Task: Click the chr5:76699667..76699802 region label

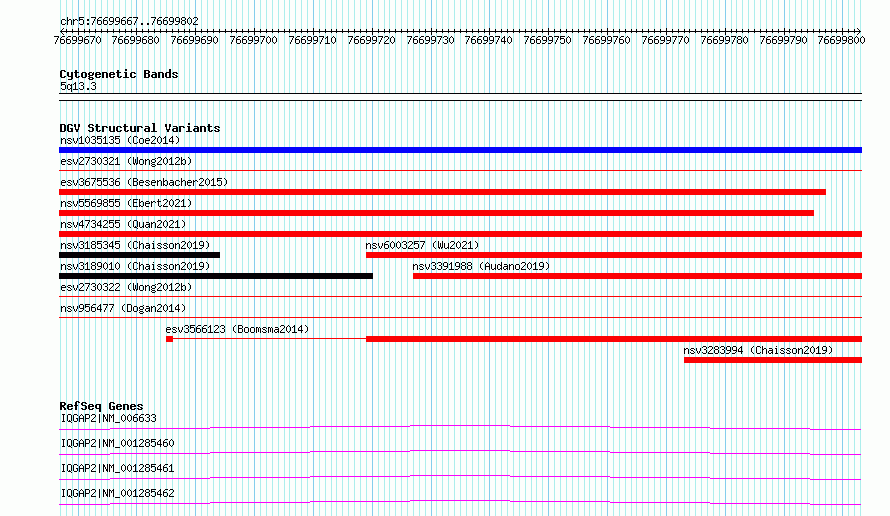Action: point(129,21)
